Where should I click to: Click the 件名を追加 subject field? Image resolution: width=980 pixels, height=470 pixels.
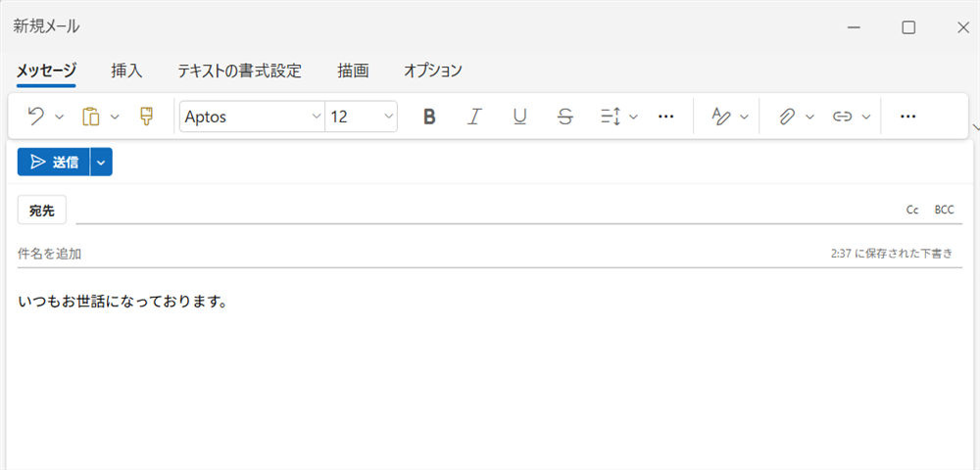tap(392, 254)
